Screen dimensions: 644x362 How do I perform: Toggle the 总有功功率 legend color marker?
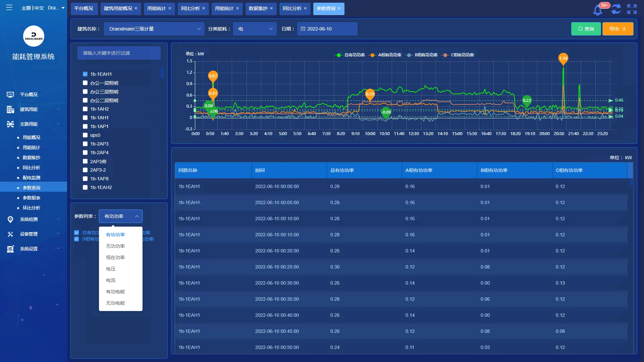(x=338, y=55)
